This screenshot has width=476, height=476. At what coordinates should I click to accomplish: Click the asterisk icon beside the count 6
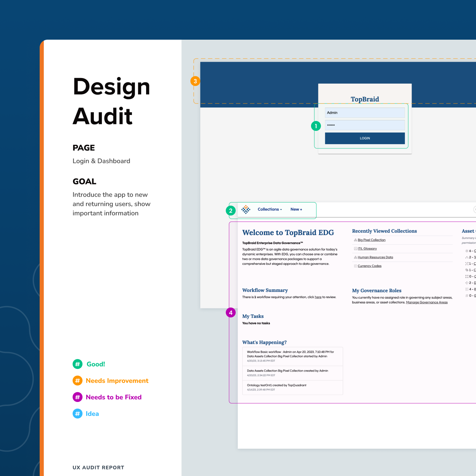click(467, 251)
